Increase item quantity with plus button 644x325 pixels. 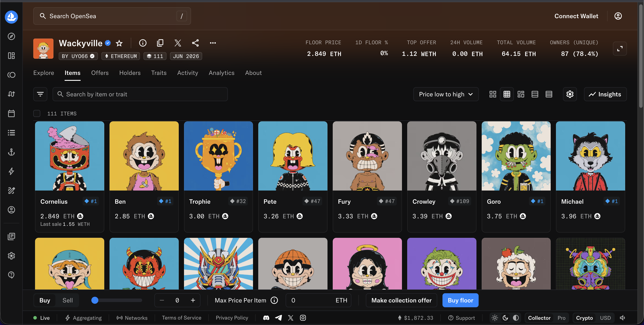[193, 300]
